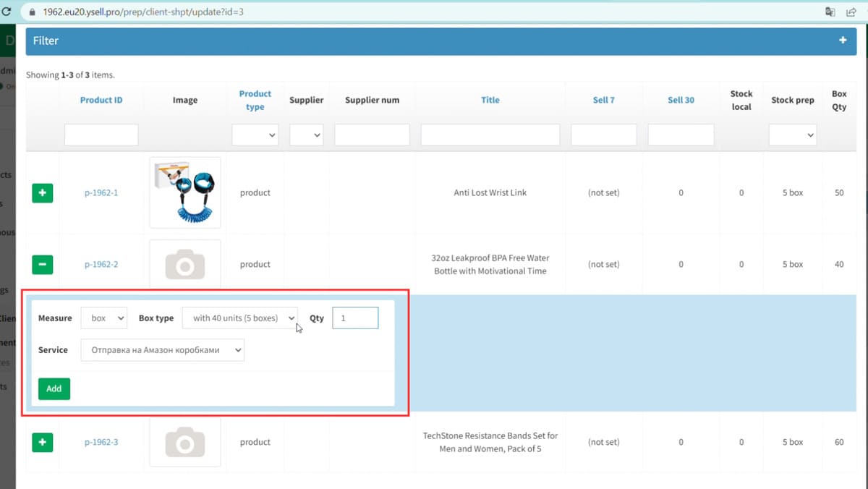Image resolution: width=868 pixels, height=489 pixels.
Task: Click the Title filter text field
Action: tap(490, 135)
